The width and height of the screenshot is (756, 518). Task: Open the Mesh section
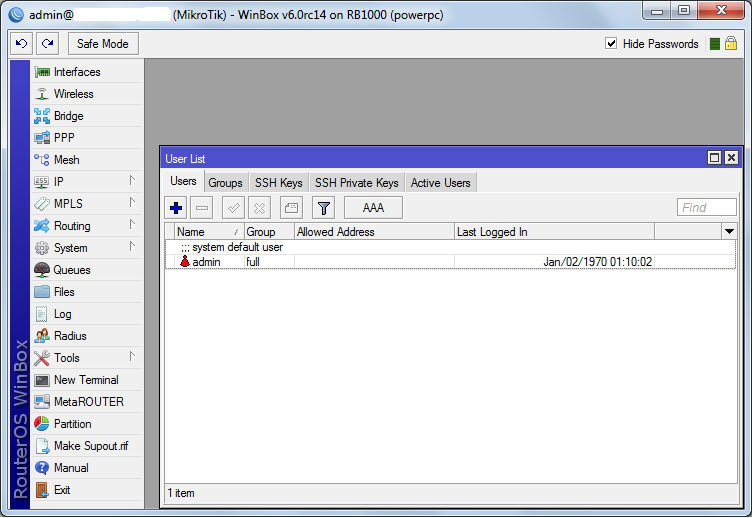[x=87, y=160]
